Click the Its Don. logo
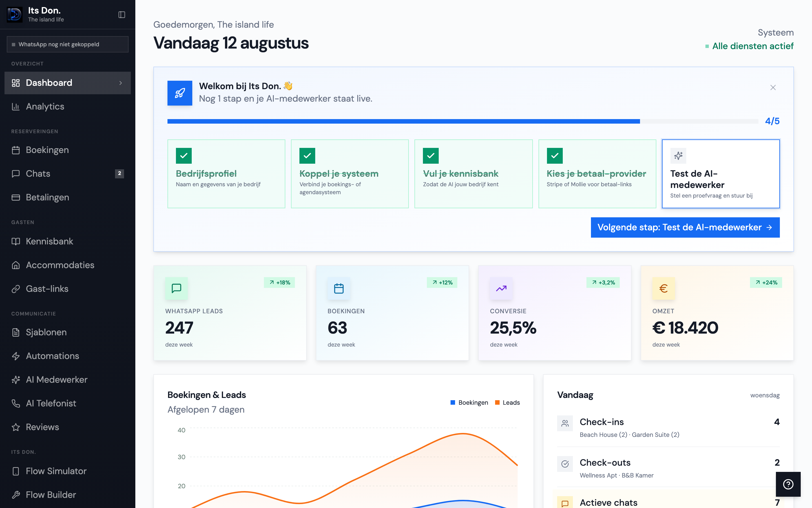The image size is (812, 508). pos(14,14)
